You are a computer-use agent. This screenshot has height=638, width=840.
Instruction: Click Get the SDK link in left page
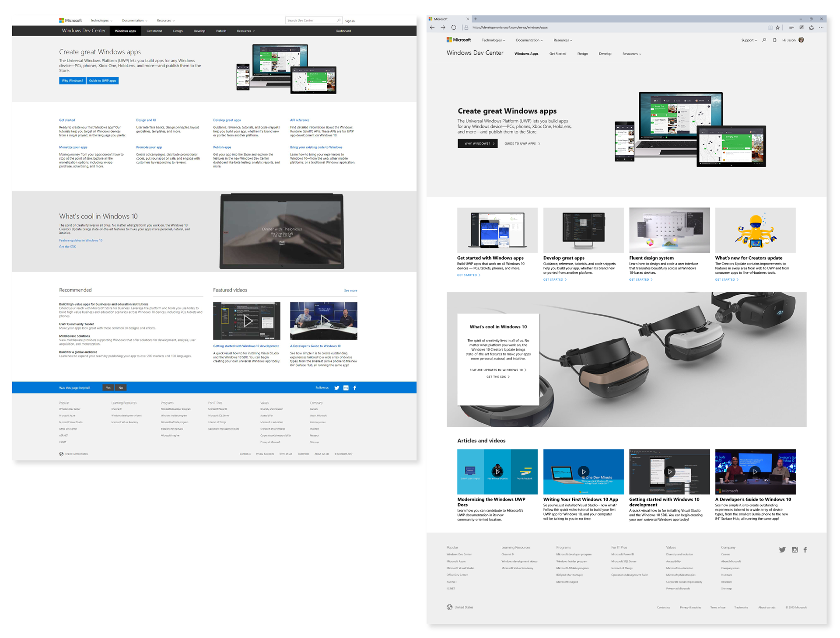[67, 247]
